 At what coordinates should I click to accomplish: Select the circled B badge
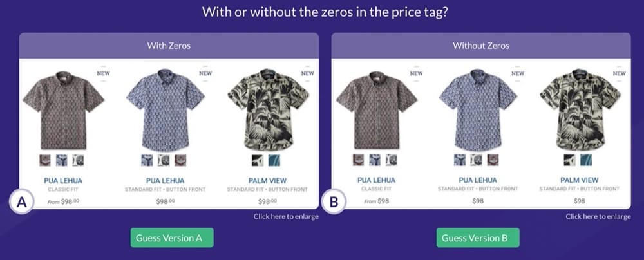(334, 203)
